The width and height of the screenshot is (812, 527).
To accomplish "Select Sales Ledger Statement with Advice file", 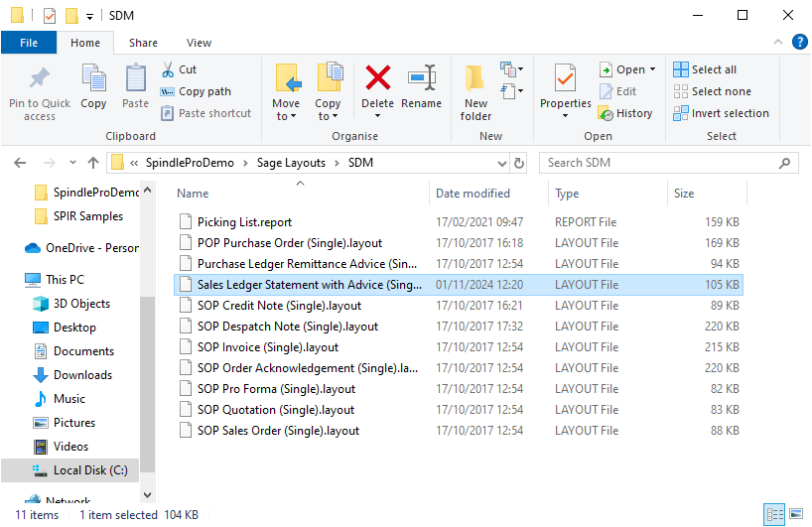I will coord(459,285).
